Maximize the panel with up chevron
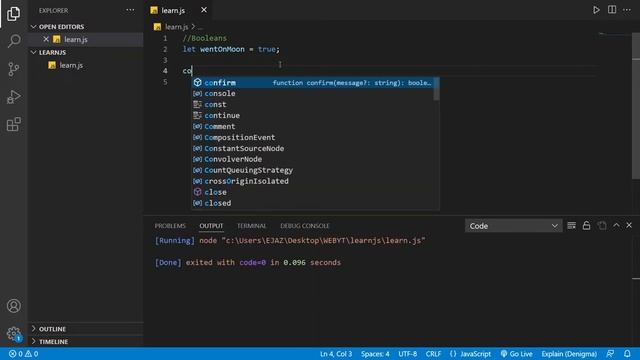 click(x=616, y=225)
